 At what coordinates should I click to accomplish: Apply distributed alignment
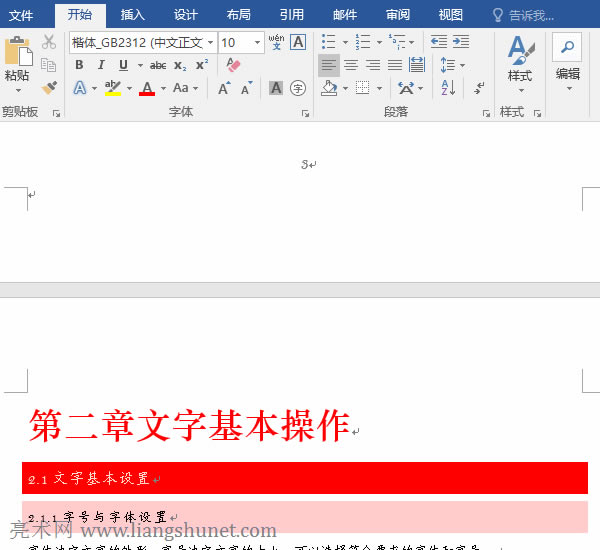click(x=417, y=65)
